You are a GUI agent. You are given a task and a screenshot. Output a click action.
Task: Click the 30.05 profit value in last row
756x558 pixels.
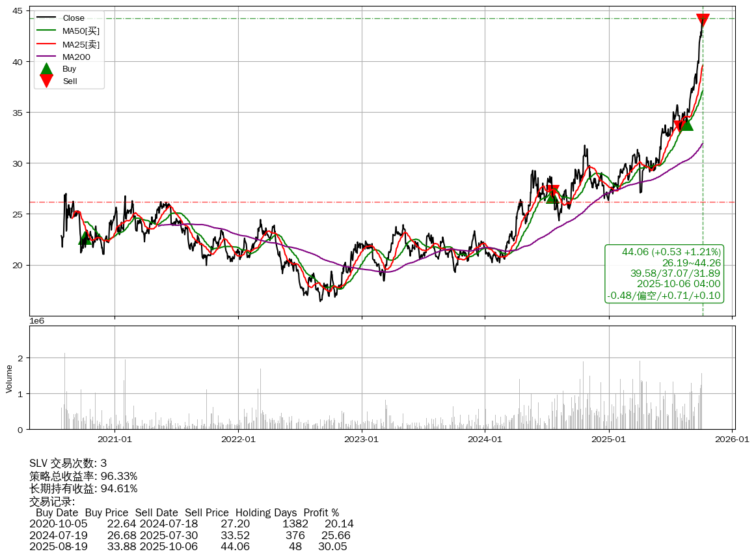(x=332, y=547)
